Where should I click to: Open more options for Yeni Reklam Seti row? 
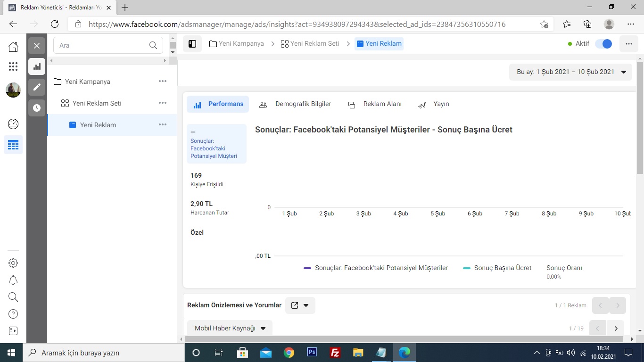(x=163, y=103)
